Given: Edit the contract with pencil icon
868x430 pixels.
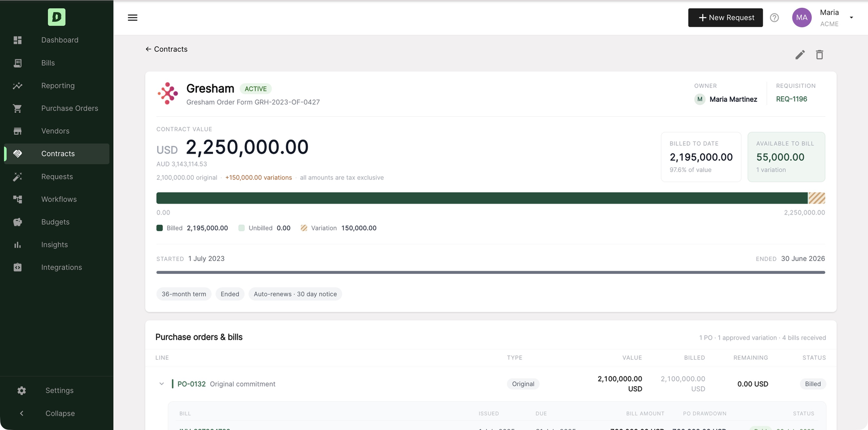Looking at the screenshot, I should pyautogui.click(x=800, y=55).
